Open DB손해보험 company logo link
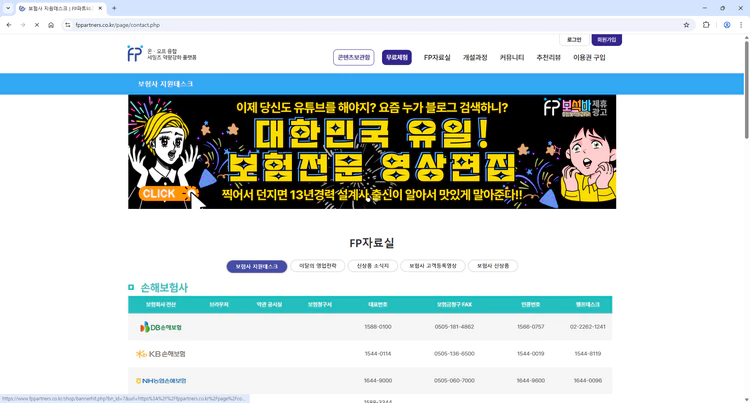The width and height of the screenshot is (750, 403). [161, 327]
